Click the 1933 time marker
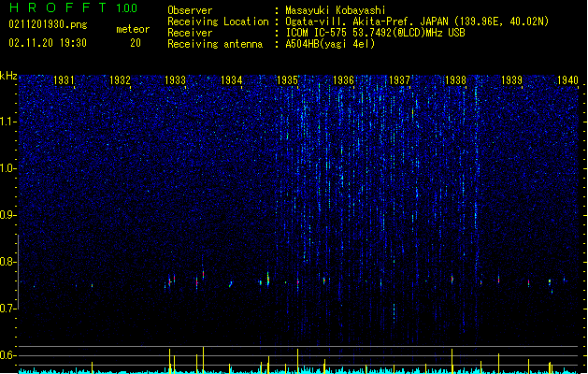Screen dimensions: 588x374 tap(175, 79)
